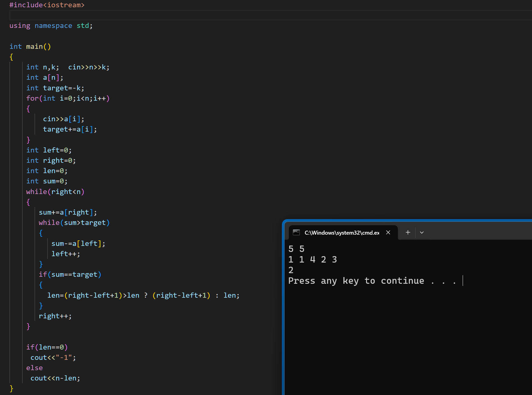Click 'cin>>n>>k;' in the code
Image resolution: width=532 pixels, height=395 pixels.
coord(89,67)
